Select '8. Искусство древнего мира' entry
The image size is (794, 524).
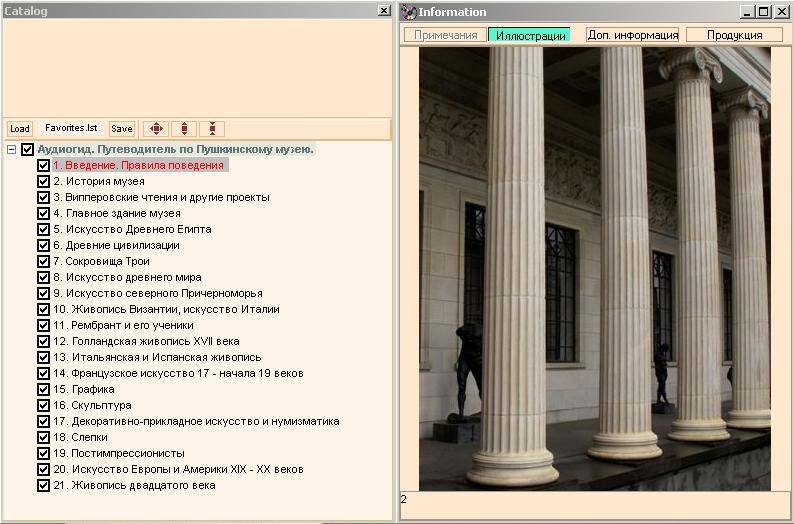point(127,277)
